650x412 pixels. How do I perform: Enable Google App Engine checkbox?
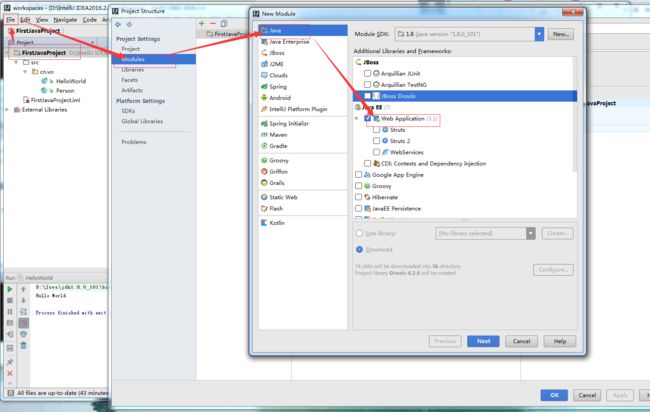[358, 174]
